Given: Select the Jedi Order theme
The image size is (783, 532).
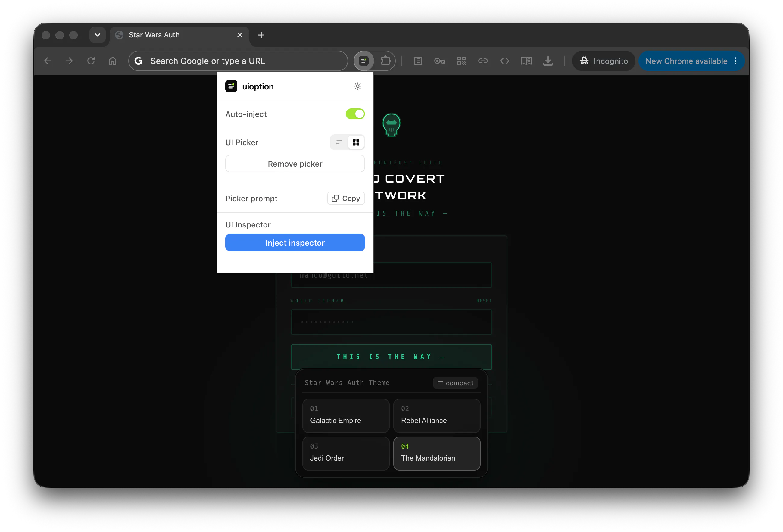Looking at the screenshot, I should (x=346, y=454).
